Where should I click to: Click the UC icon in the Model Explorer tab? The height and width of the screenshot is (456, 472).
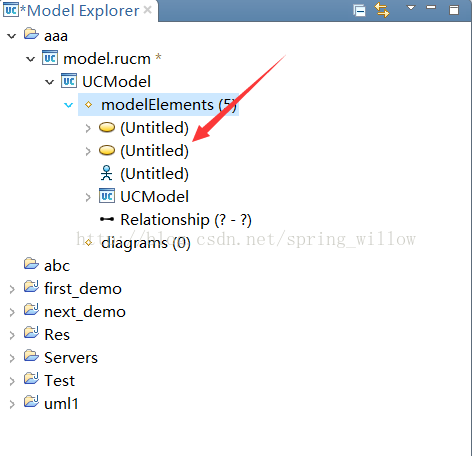pos(11,10)
